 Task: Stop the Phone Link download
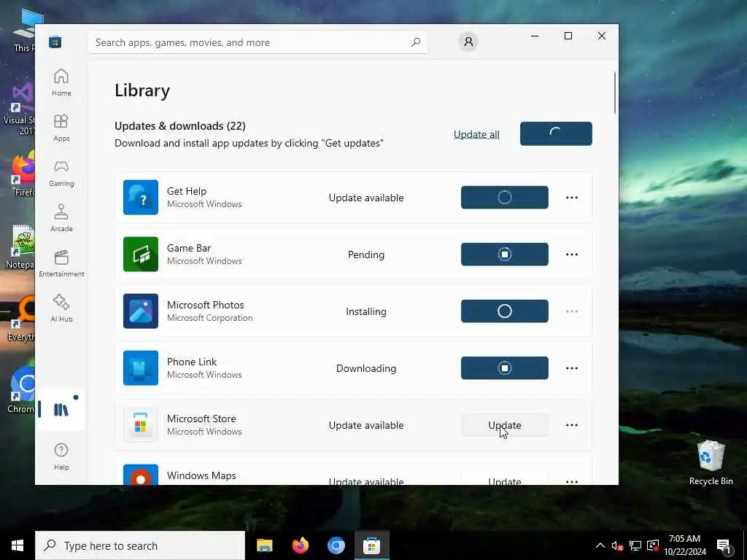[505, 368]
